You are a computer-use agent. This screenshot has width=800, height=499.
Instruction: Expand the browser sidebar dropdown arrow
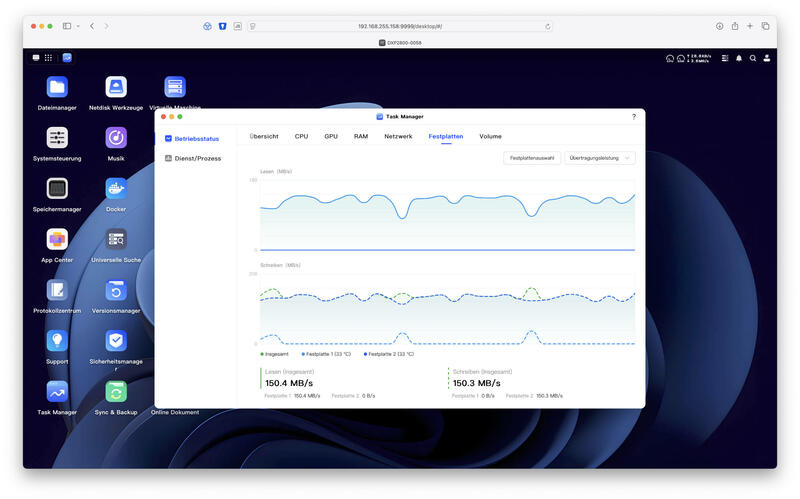click(x=78, y=26)
